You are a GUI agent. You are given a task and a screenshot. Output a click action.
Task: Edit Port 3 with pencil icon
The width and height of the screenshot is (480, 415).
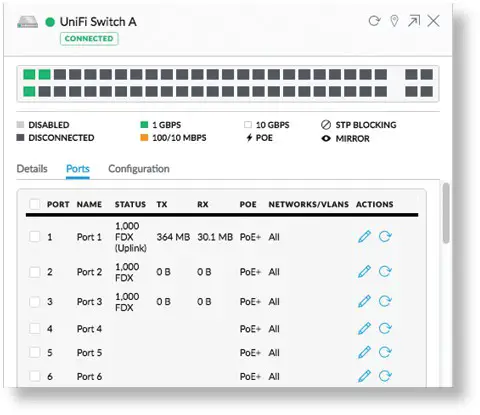(364, 301)
